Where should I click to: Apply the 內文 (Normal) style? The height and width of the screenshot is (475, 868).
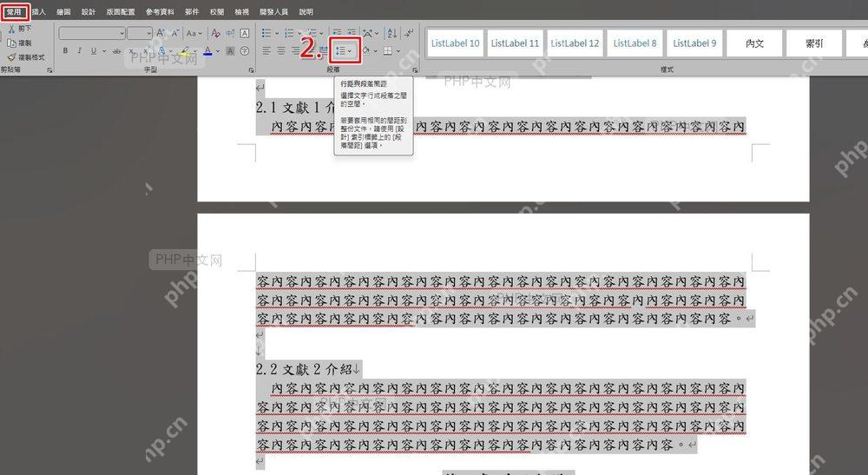click(754, 43)
